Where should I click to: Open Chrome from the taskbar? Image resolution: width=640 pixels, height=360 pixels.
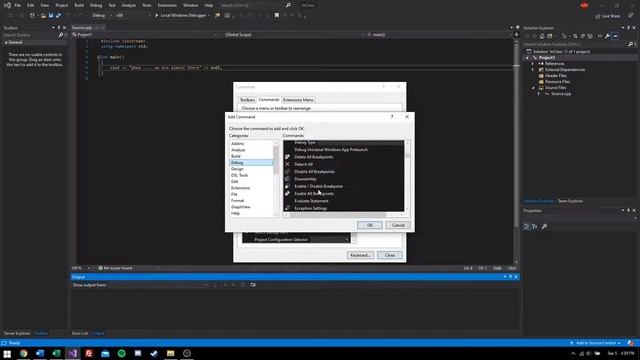[x=24, y=353]
